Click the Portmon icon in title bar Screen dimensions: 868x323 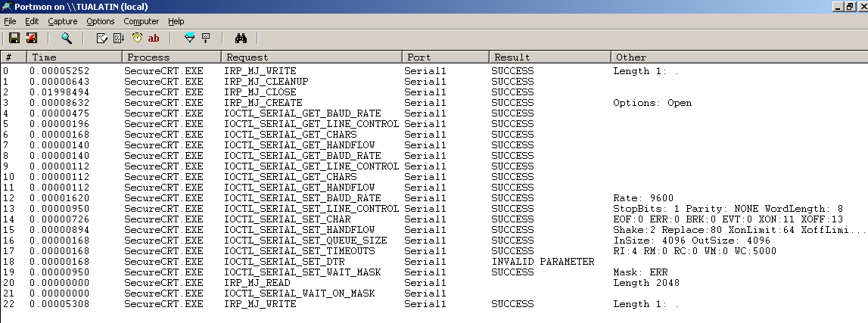pyautogui.click(x=7, y=6)
